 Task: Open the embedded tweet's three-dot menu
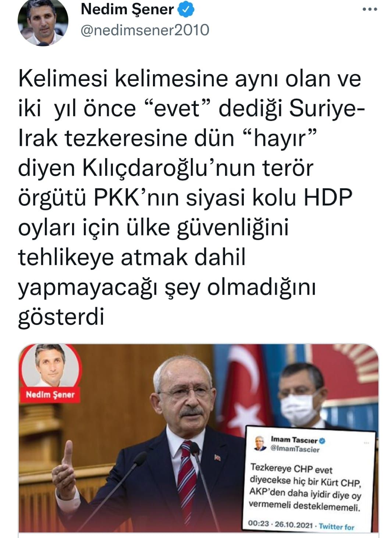pyautogui.click(x=367, y=443)
